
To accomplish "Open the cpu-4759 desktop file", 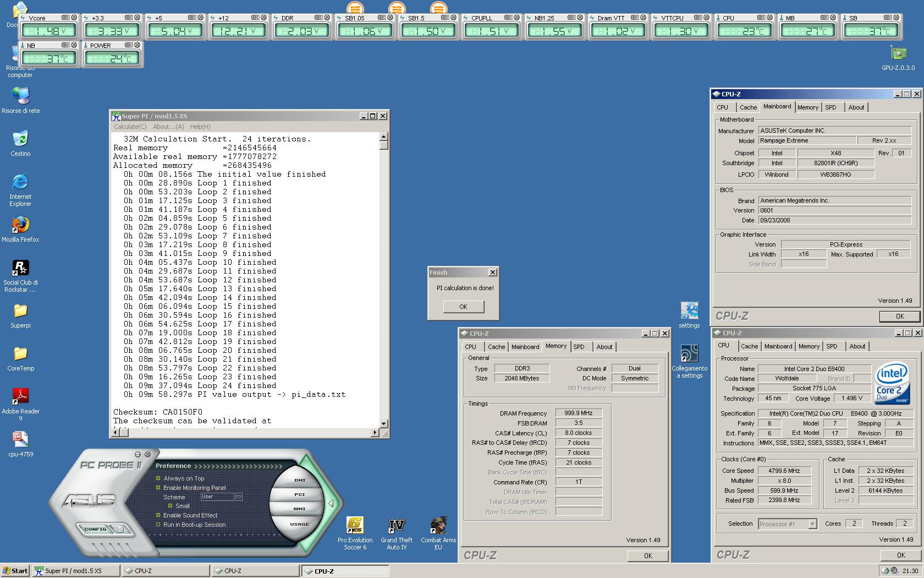I will pos(20,444).
